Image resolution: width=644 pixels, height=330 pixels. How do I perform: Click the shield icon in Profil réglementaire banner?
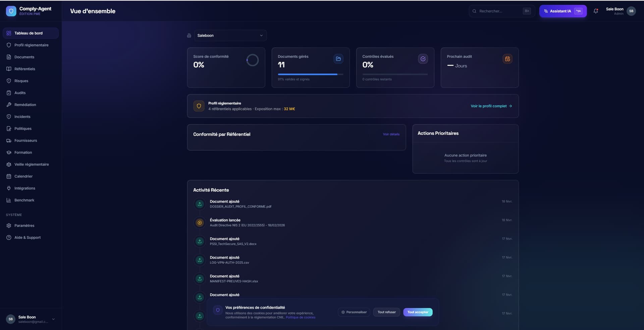199,106
